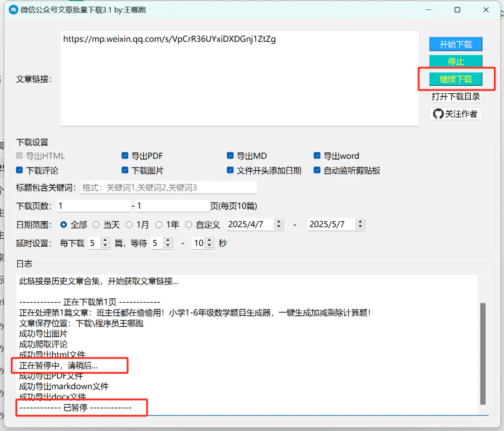The width and height of the screenshot is (504, 431).
Task: Select the 自定义 date range radio button
Action: pos(189,225)
